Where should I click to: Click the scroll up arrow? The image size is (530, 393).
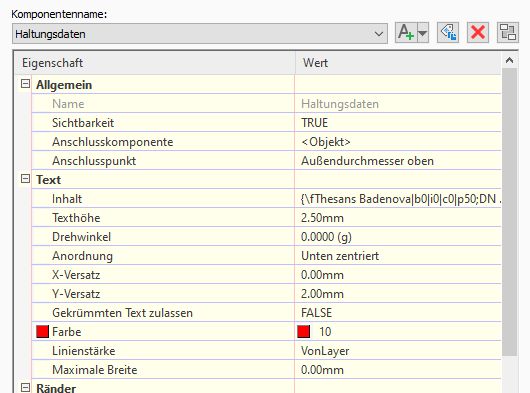tap(509, 61)
